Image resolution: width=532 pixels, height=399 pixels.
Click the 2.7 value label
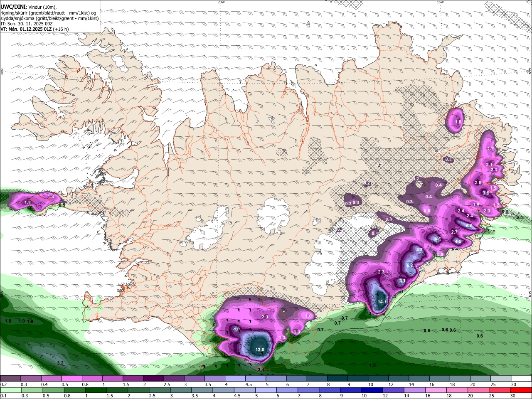click(454, 232)
